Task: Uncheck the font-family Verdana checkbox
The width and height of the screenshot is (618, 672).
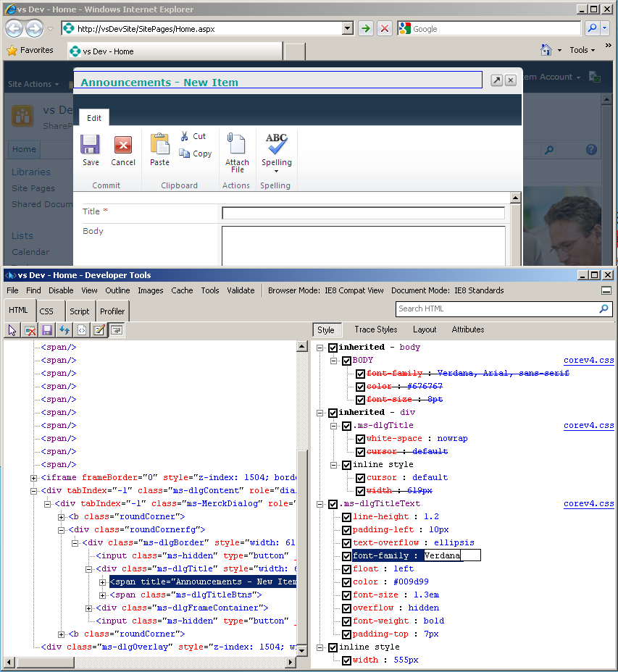Action: tap(346, 556)
